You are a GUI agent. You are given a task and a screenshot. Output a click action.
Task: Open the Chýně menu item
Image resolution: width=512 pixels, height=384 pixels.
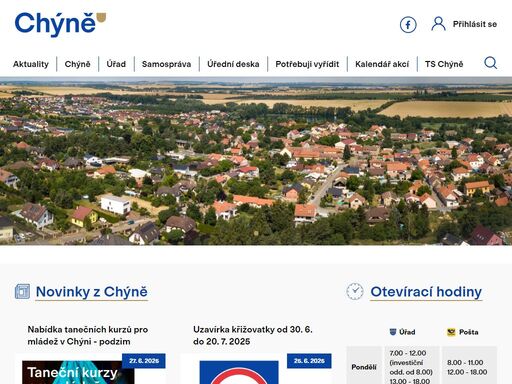tap(77, 64)
